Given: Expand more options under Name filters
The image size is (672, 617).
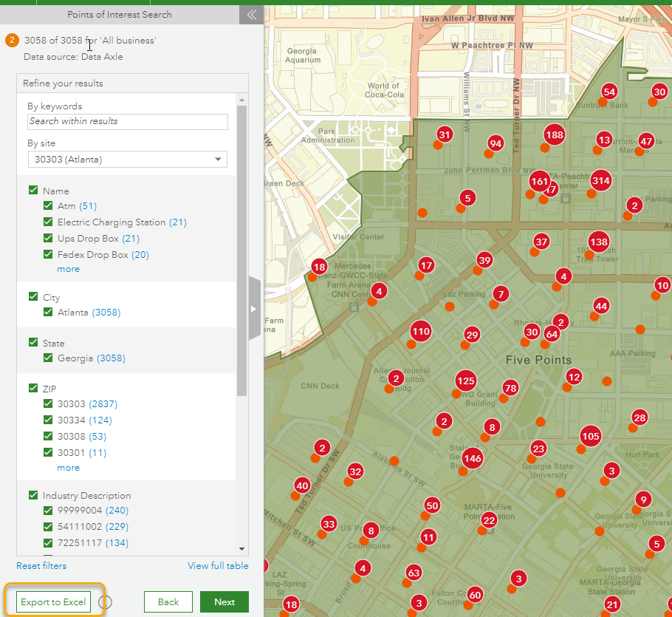Looking at the screenshot, I should [x=68, y=268].
